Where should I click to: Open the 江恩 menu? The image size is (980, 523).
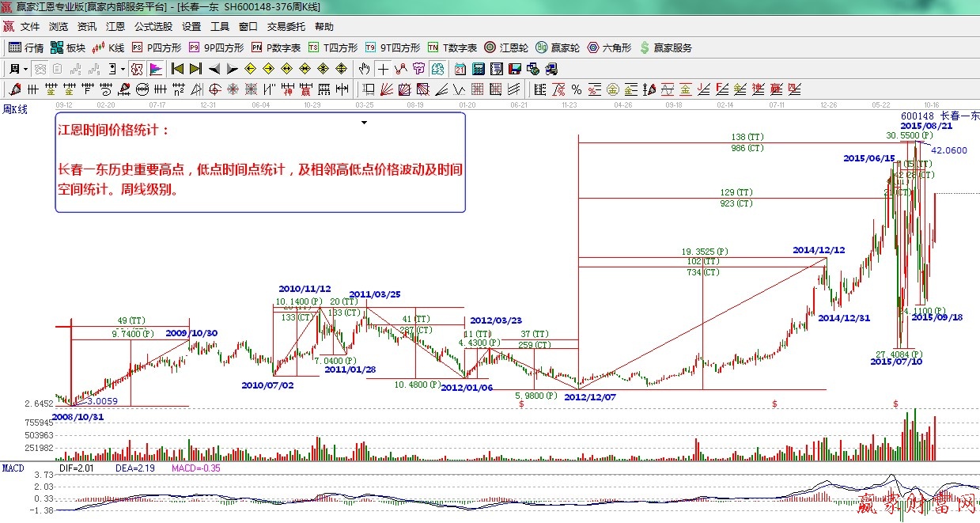tap(115, 27)
